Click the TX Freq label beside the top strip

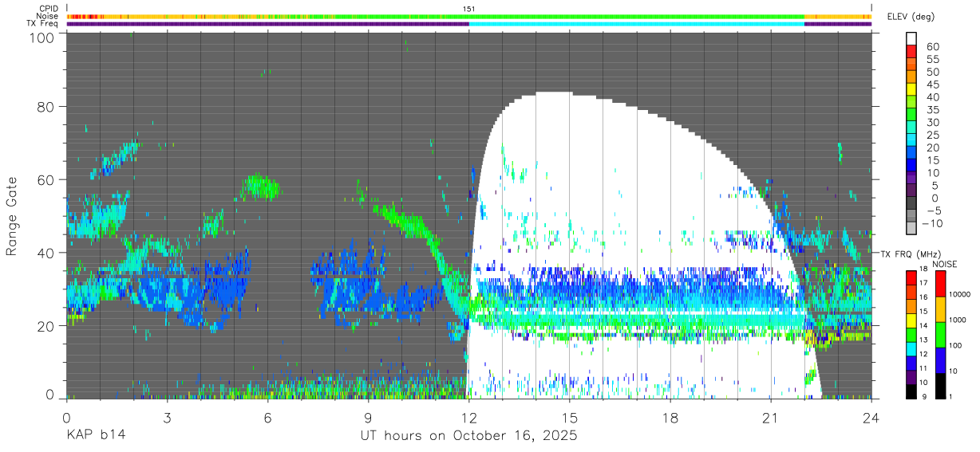coord(43,23)
